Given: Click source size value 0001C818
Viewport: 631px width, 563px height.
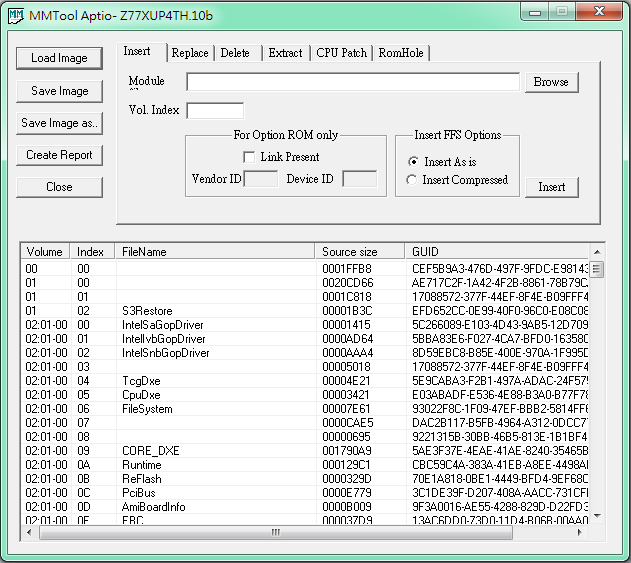Looking at the screenshot, I should (x=347, y=297).
